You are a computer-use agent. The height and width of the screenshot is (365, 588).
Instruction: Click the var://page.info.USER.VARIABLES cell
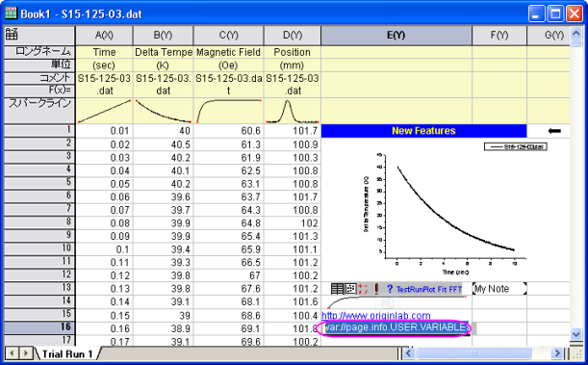[x=396, y=327]
